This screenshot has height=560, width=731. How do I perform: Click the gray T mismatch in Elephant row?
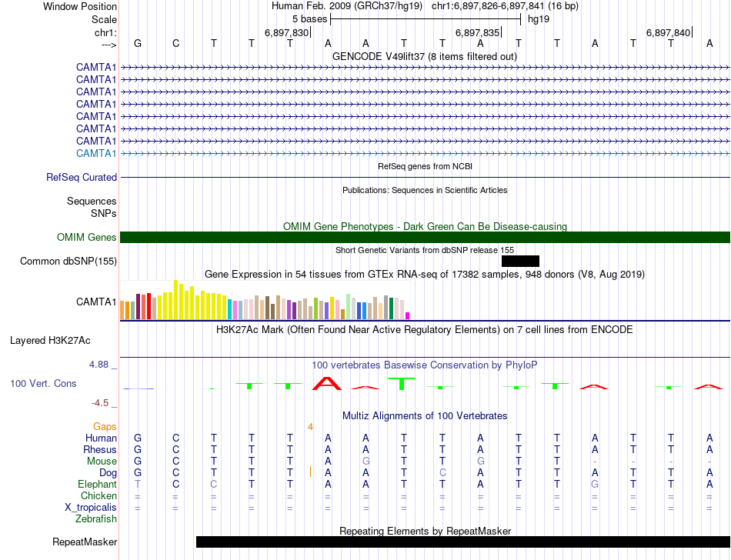tap(138, 484)
